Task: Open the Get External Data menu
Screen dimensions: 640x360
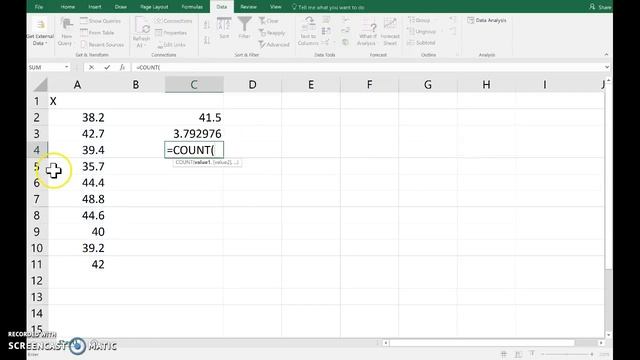Action: click(x=40, y=32)
